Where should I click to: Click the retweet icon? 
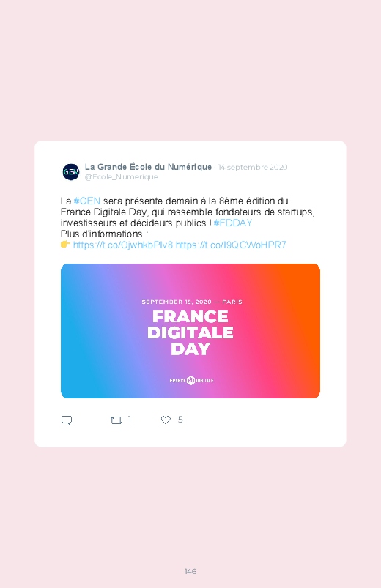116,420
